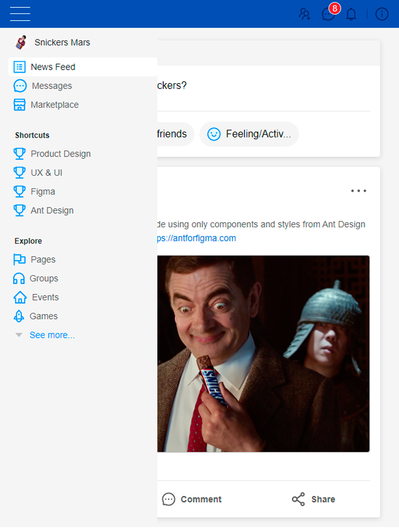Click the Pages flag icon
The height and width of the screenshot is (532, 399).
[x=19, y=259]
